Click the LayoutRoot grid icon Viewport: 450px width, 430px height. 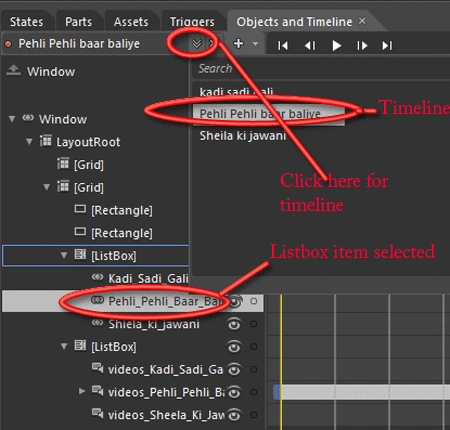click(x=45, y=141)
